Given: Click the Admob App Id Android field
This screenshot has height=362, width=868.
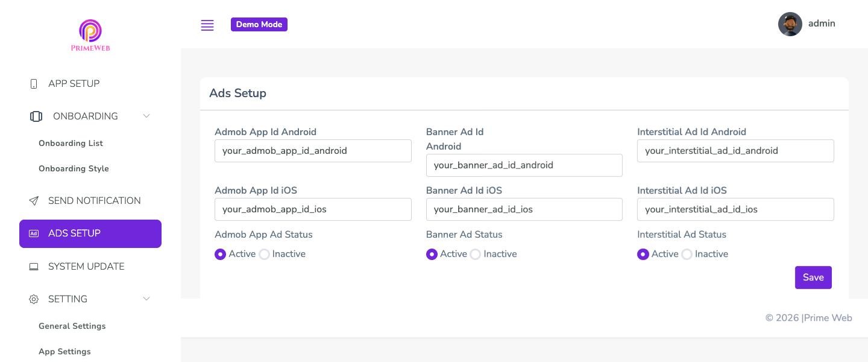Looking at the screenshot, I should 313,151.
